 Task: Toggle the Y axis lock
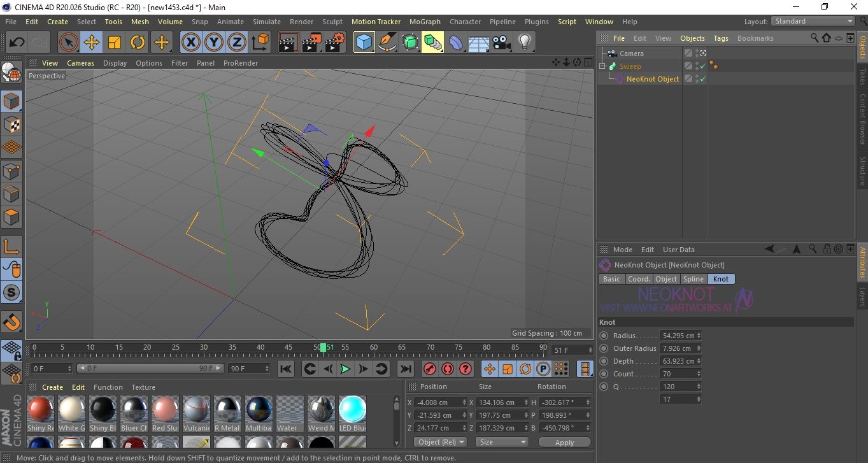[x=213, y=43]
